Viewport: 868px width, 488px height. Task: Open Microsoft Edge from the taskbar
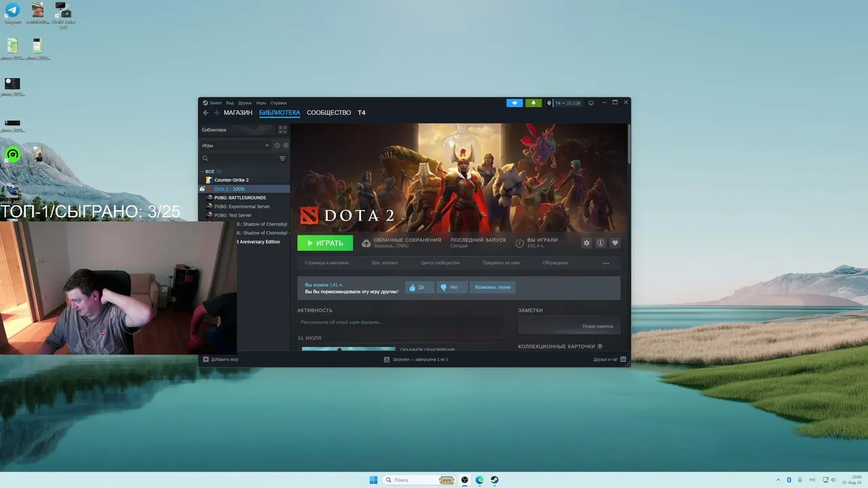pyautogui.click(x=479, y=480)
